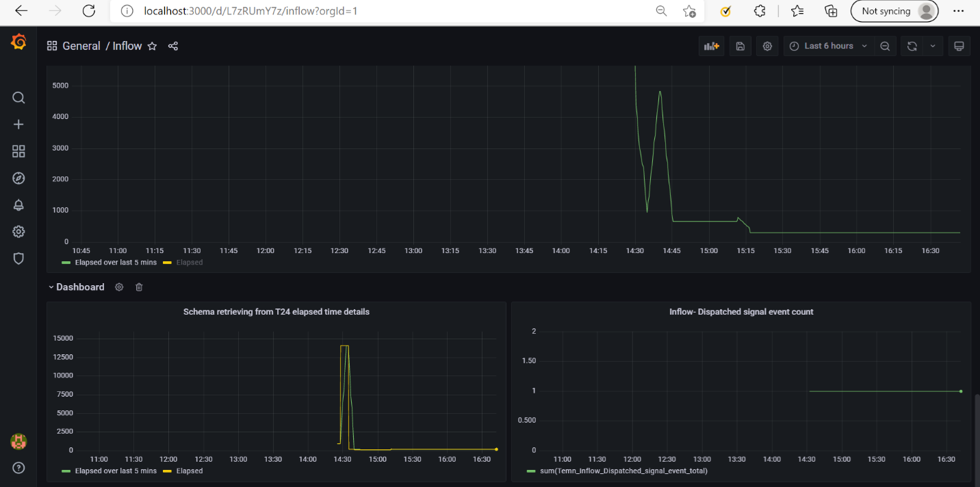Open the Explore compass icon
The width and height of the screenshot is (980, 487).
(18, 179)
